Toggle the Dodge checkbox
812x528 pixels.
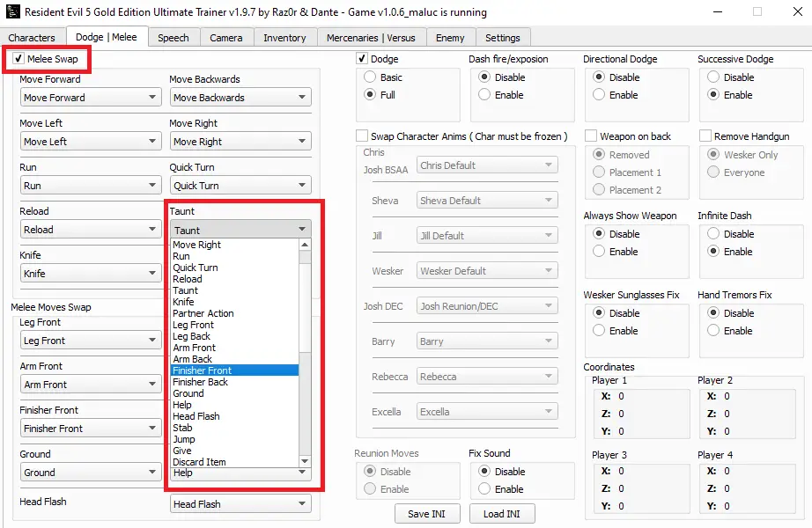362,58
